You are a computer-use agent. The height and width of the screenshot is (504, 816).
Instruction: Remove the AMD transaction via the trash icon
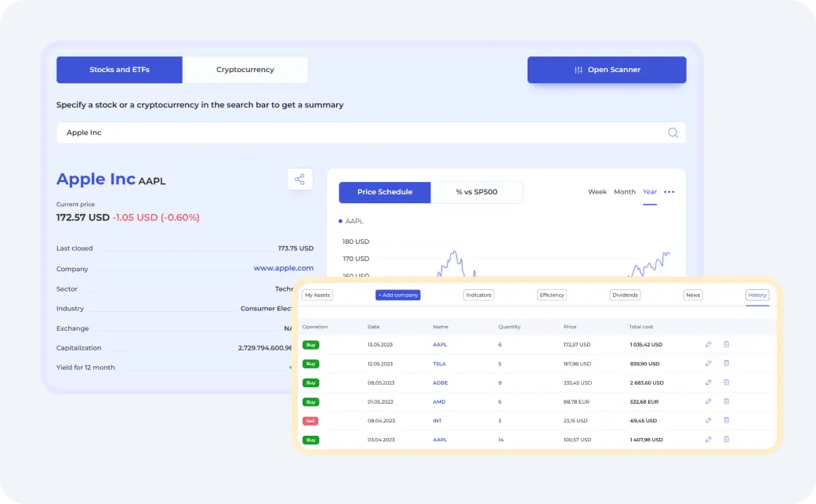pyautogui.click(x=726, y=401)
